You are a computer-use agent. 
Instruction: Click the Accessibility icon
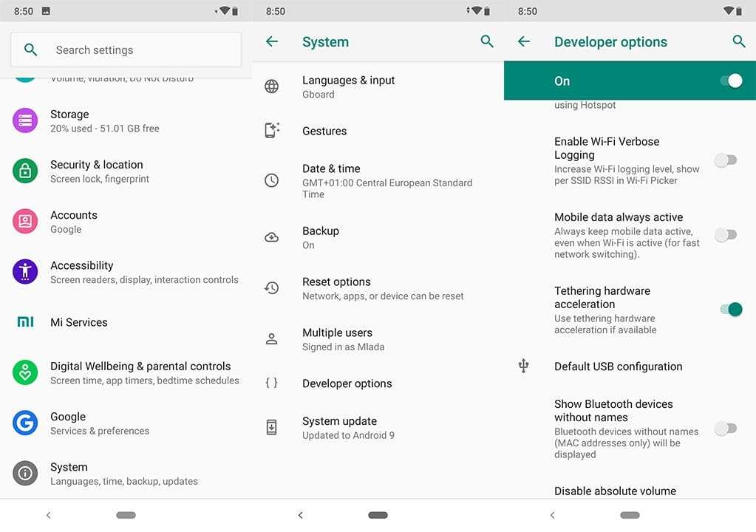pyautogui.click(x=24, y=271)
